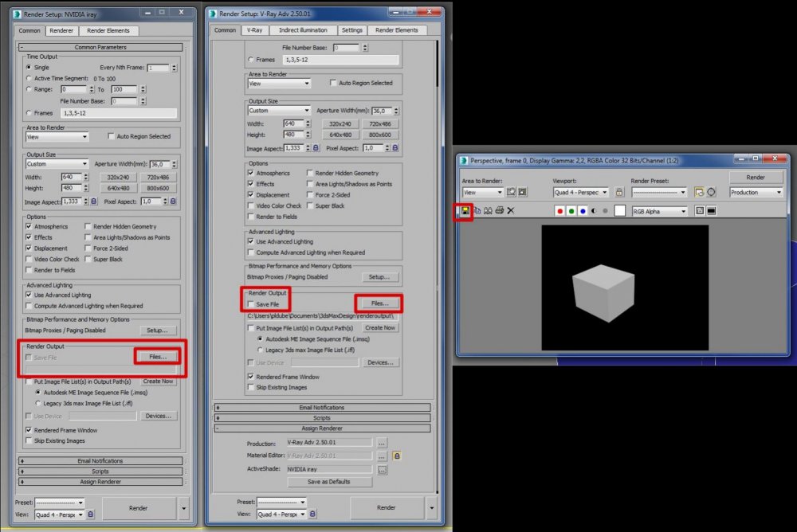Uncheck Atmospherics in NVIDIA iray window

[29, 226]
